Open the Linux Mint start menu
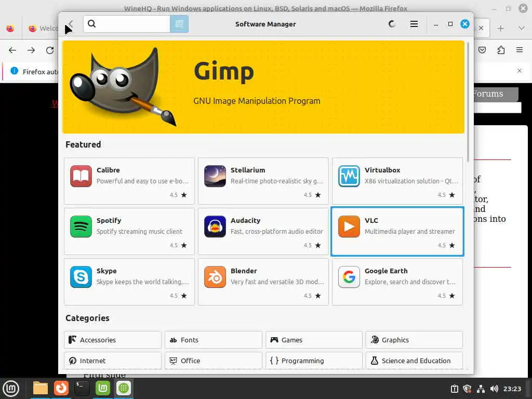The width and height of the screenshot is (532, 399). (11, 389)
